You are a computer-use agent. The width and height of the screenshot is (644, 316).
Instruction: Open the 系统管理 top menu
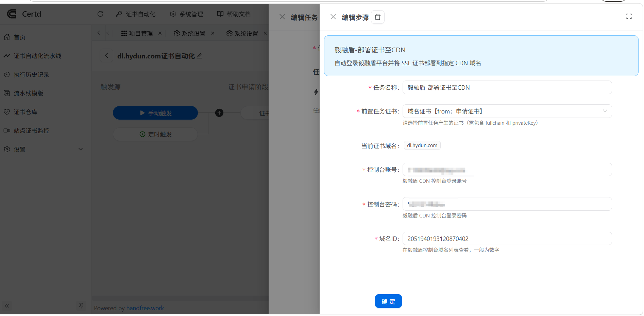pos(186,14)
